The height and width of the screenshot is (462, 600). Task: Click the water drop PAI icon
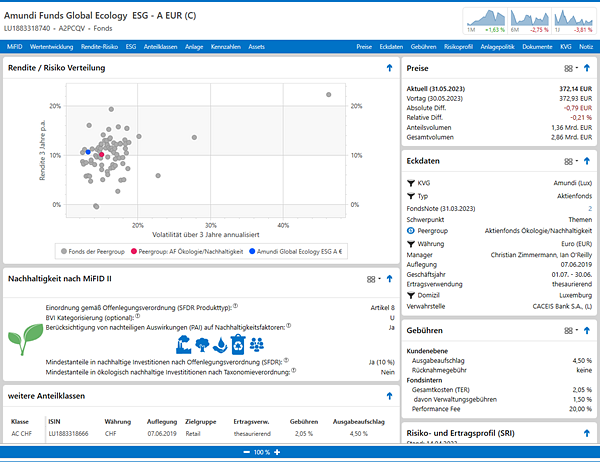coord(220,345)
